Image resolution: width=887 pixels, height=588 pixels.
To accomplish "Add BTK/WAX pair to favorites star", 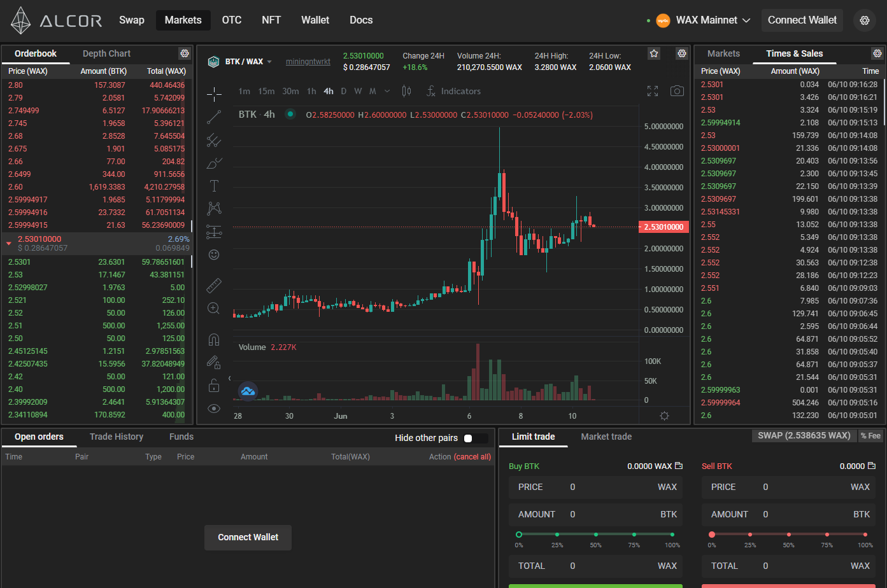I will point(654,53).
